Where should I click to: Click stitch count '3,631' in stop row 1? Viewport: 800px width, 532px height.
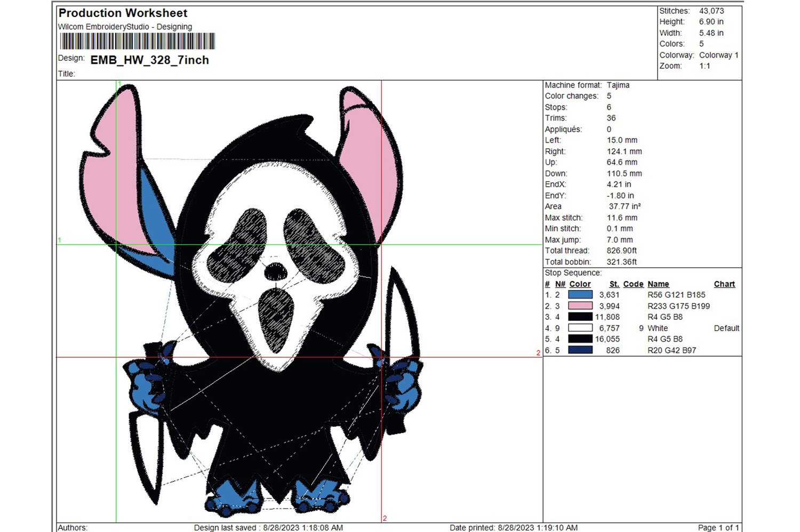coord(610,295)
